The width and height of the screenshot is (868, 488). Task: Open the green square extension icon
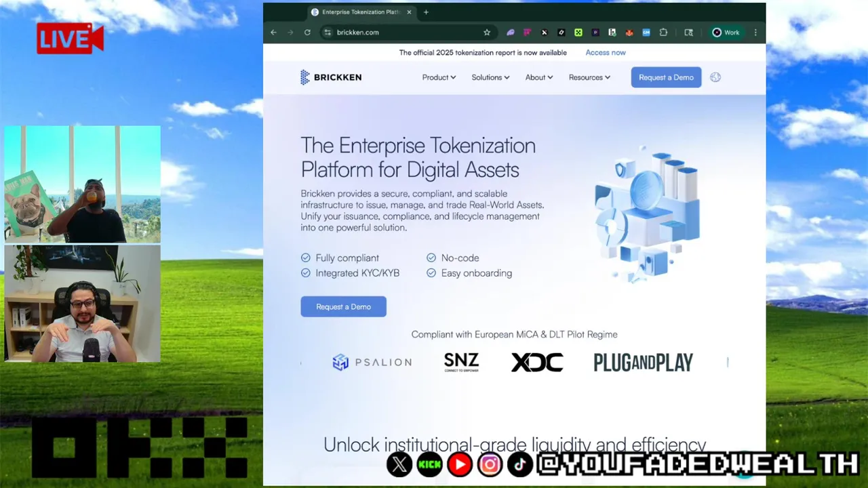(x=578, y=33)
